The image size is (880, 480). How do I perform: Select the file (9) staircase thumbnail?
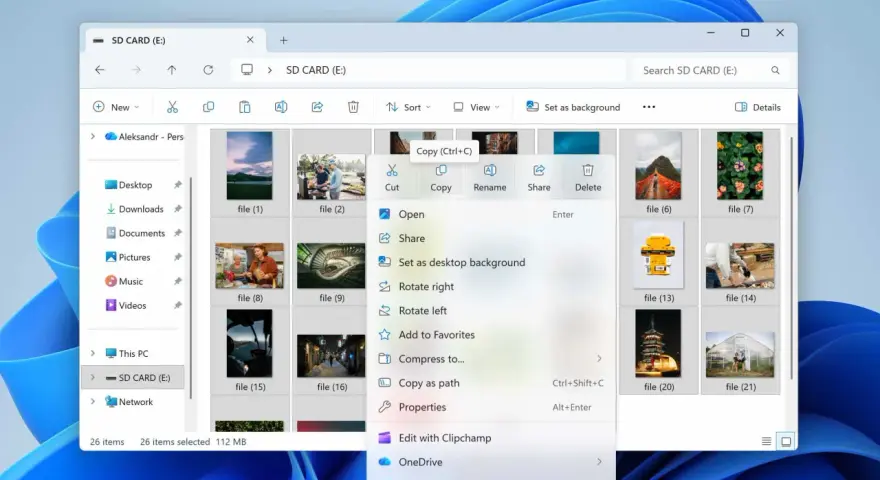(x=331, y=266)
